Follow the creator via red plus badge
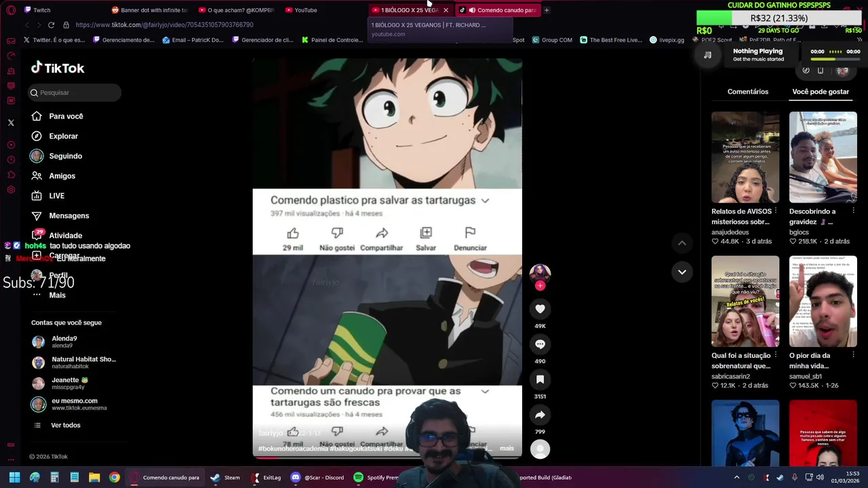The height and width of the screenshot is (488, 868). [x=540, y=285]
